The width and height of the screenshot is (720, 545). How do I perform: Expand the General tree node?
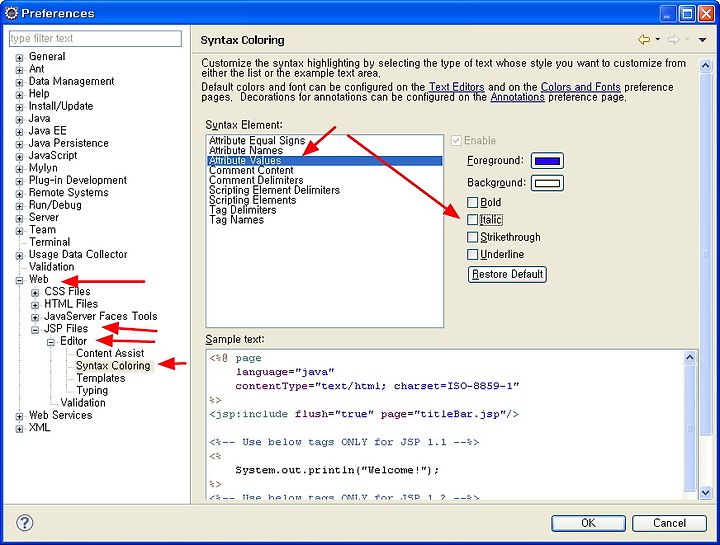(x=19, y=58)
